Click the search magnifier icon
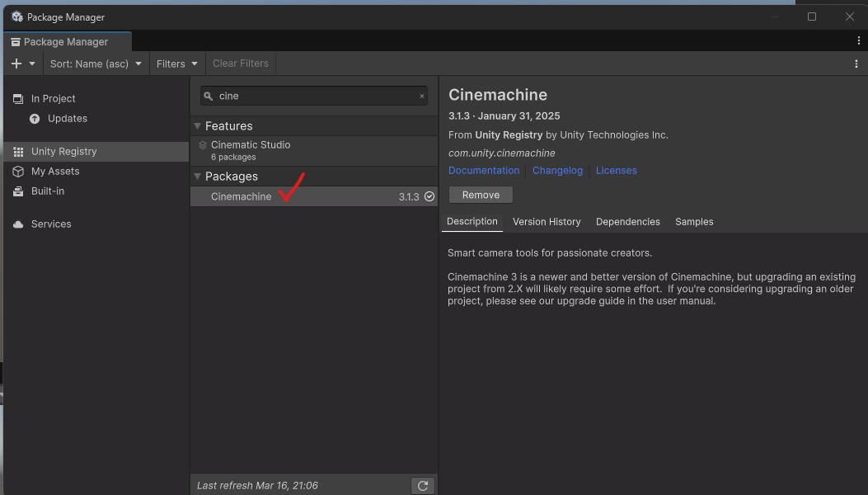Viewport: 868px width, 495px height. [209, 97]
